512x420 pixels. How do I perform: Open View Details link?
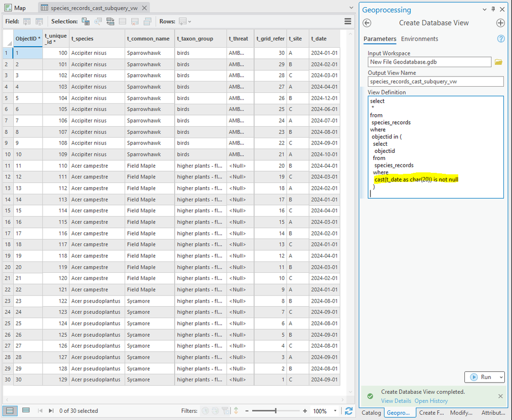tap(396, 401)
